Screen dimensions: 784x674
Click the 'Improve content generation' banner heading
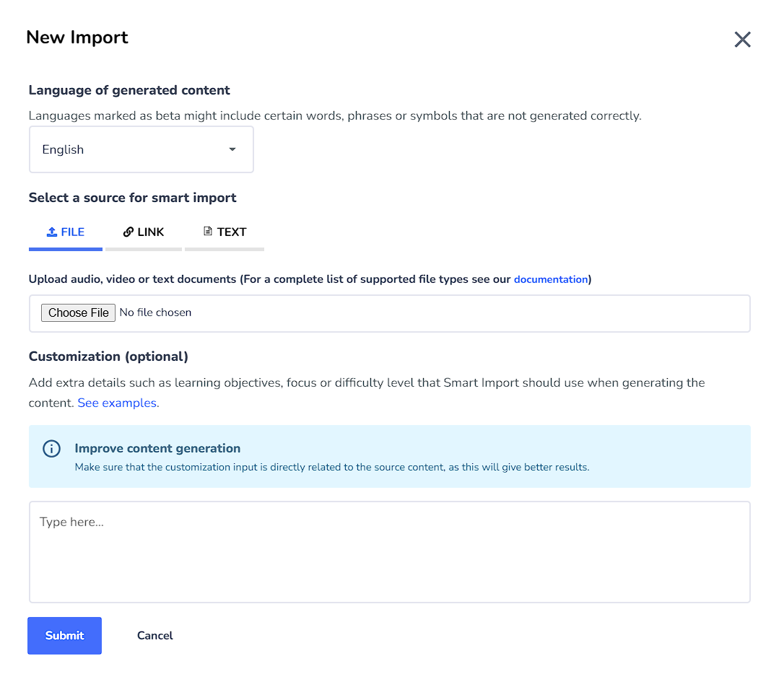tap(157, 448)
